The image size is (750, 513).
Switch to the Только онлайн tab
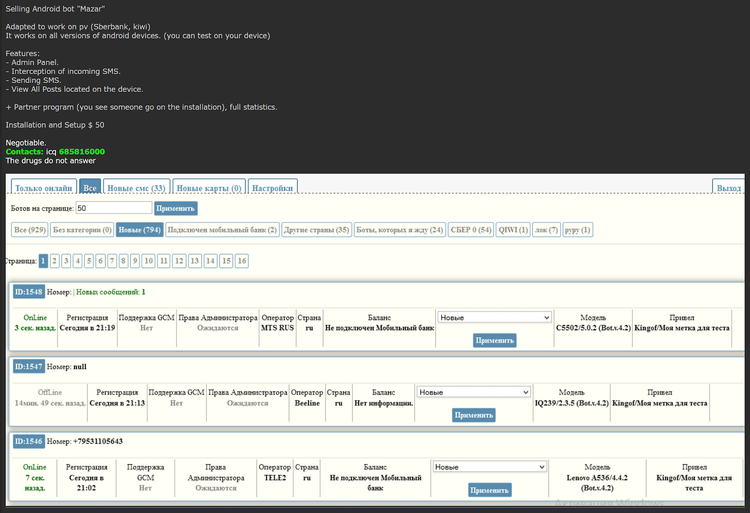(43, 187)
